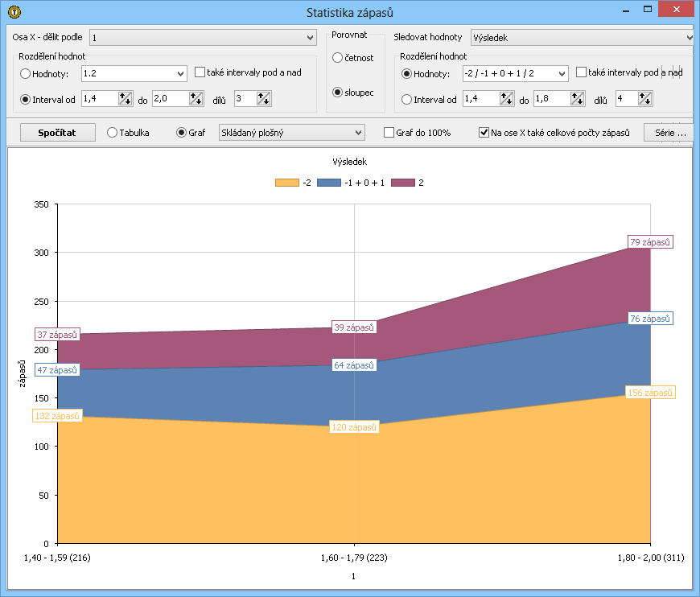Click the '64 zápasů' data label

pyautogui.click(x=354, y=365)
